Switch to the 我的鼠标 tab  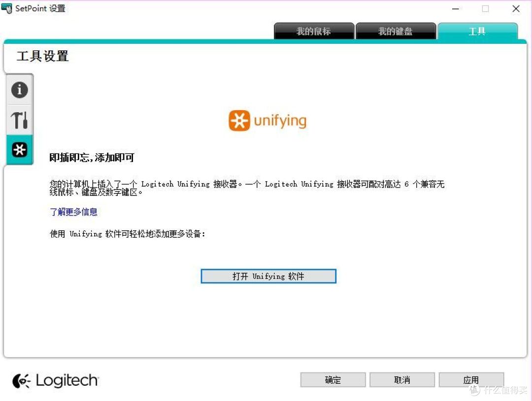click(314, 31)
